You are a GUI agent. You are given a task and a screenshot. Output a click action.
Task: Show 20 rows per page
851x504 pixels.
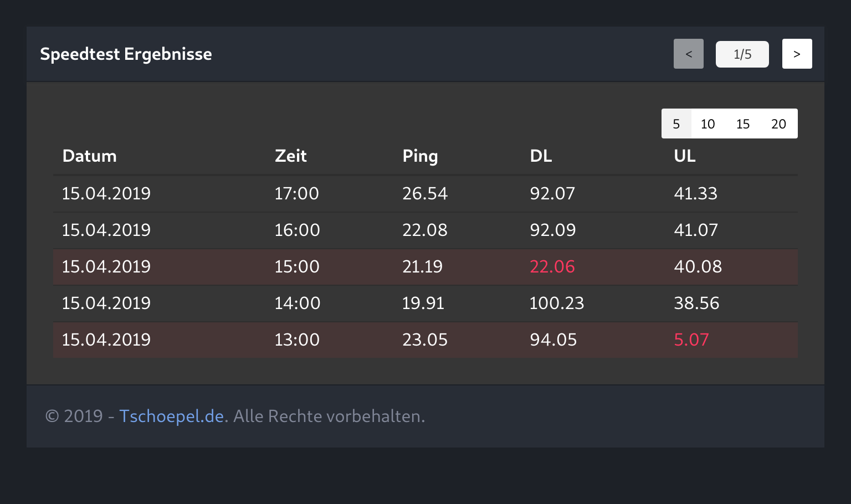(778, 124)
